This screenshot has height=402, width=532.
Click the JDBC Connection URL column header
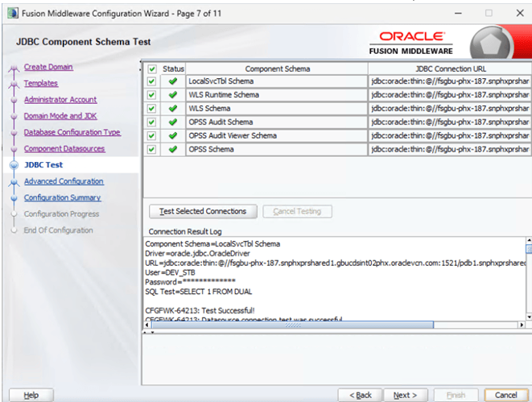451,69
